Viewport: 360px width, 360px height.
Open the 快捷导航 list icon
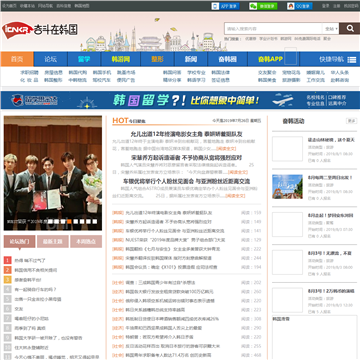(352, 60)
